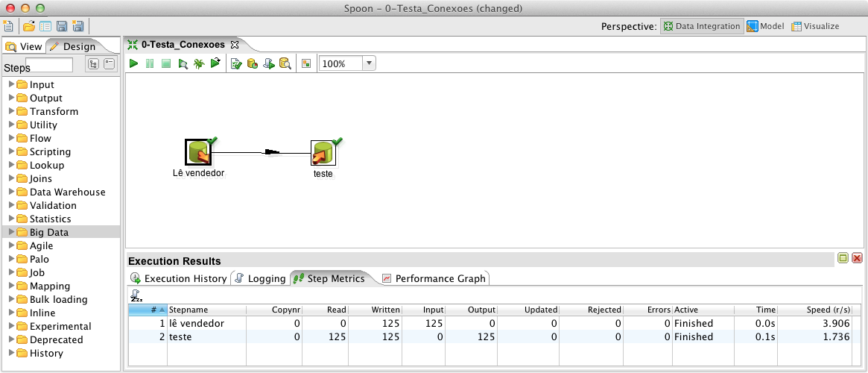868x373 pixels.
Task: Replay the transformation
Action: coord(215,63)
